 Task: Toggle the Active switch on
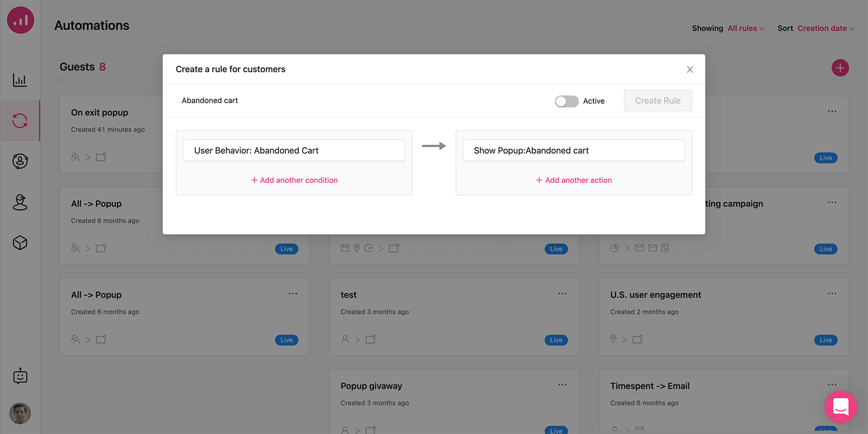(x=566, y=101)
